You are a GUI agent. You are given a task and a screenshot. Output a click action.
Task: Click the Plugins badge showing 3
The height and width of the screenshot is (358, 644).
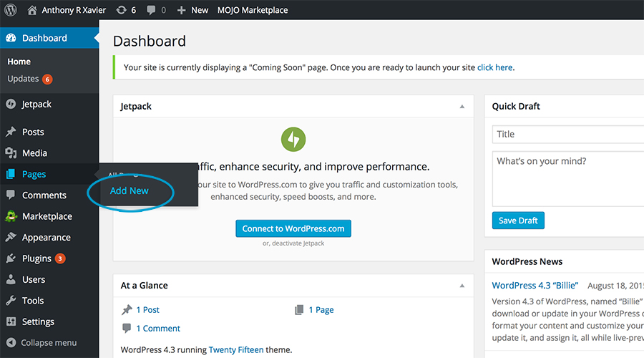[x=60, y=258]
